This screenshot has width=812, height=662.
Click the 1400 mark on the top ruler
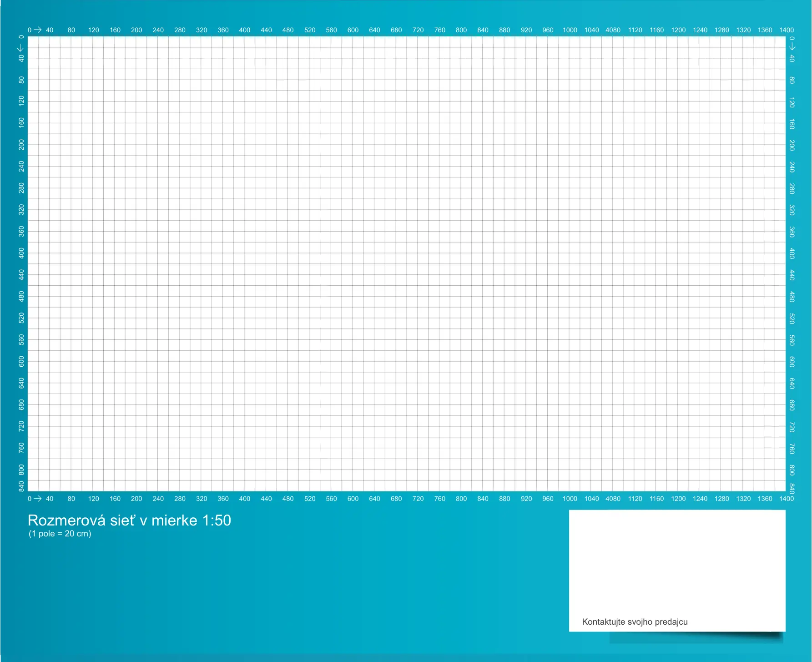[787, 30]
